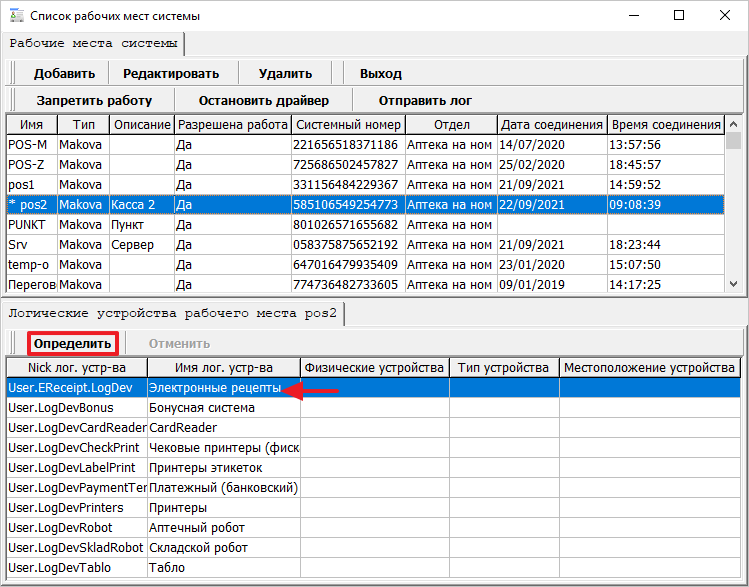Click the window title bar app icon

(x=14, y=16)
